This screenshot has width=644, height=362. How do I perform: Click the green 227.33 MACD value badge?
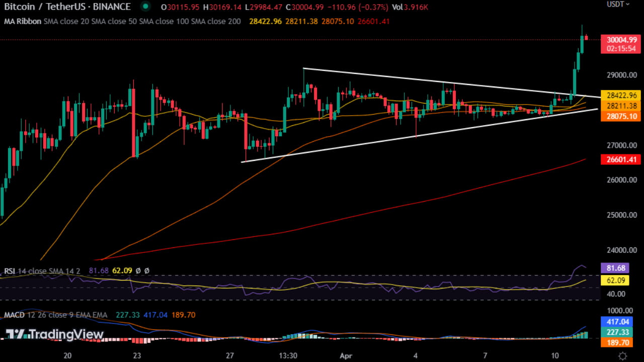click(617, 332)
